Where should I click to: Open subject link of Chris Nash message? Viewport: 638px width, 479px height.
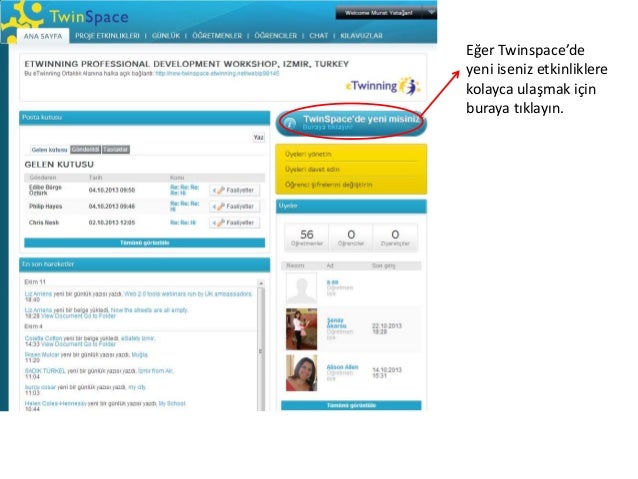click(x=183, y=223)
